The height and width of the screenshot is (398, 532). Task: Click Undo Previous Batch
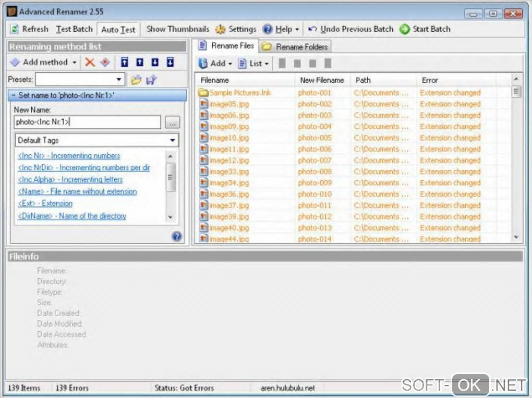pyautogui.click(x=351, y=29)
